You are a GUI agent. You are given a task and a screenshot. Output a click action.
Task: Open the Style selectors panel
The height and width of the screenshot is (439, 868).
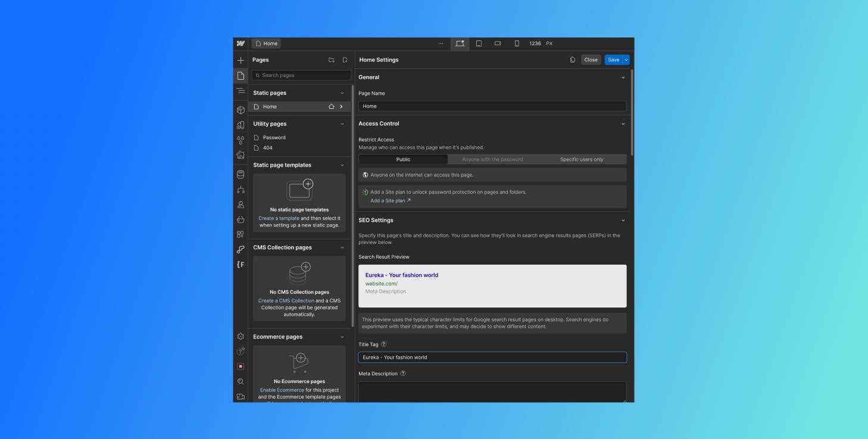(x=241, y=125)
